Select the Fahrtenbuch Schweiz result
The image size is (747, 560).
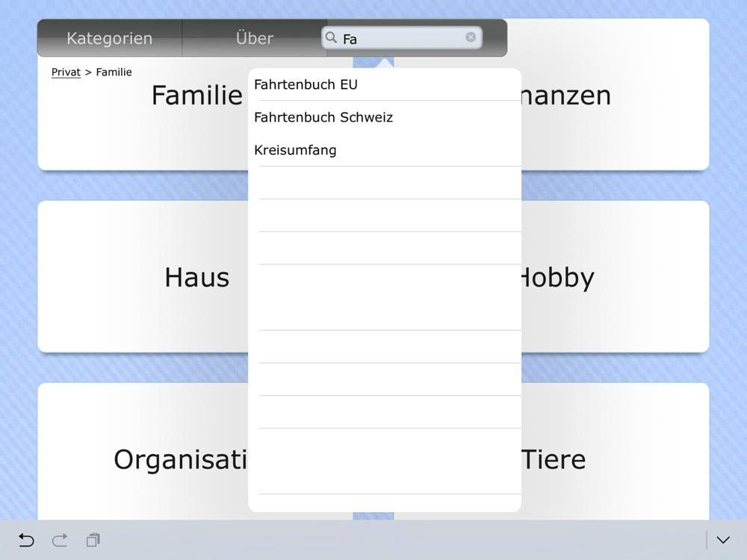(385, 117)
